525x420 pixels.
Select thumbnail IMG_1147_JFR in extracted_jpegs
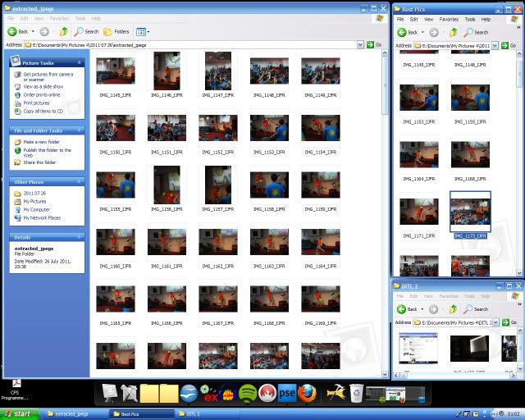218,71
